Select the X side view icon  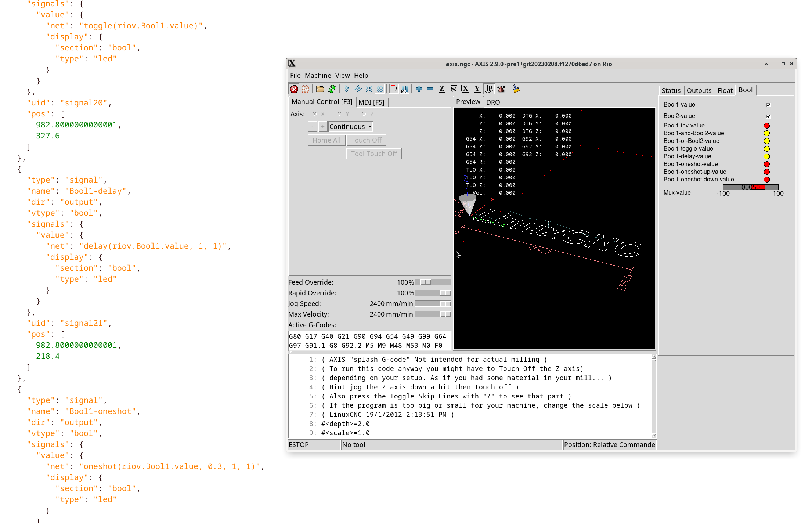[465, 89]
